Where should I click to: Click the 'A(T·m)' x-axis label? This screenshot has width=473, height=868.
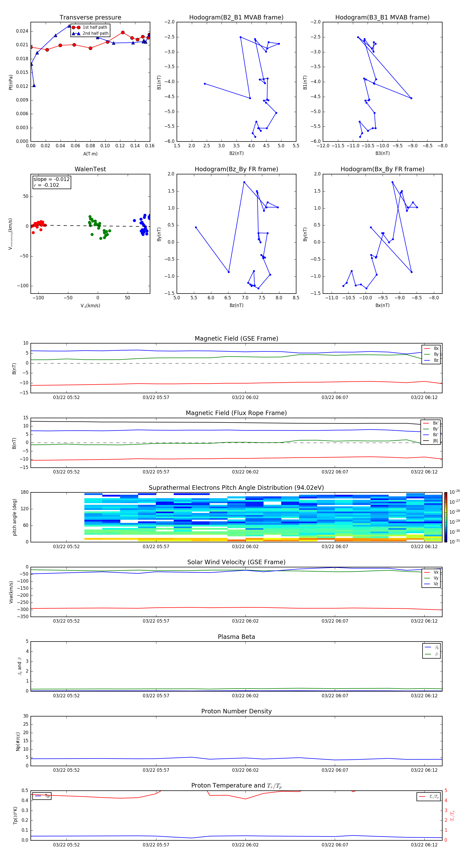pos(90,154)
